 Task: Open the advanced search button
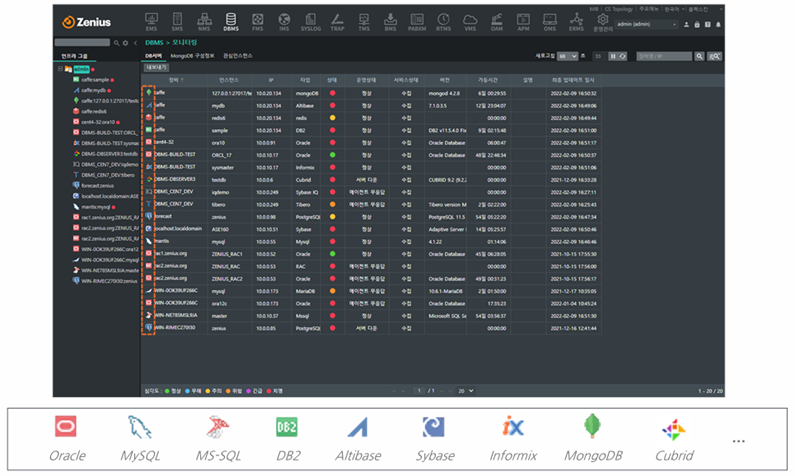(x=714, y=56)
